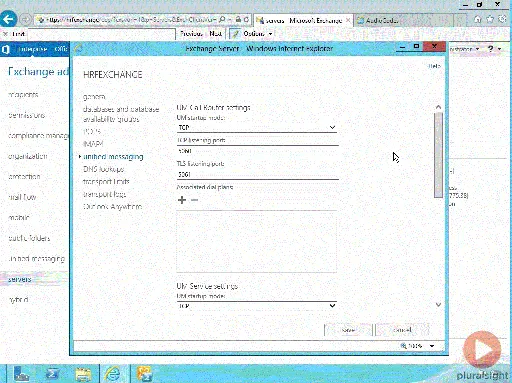Open UM Call Router startup mode dropdown

click(257, 127)
